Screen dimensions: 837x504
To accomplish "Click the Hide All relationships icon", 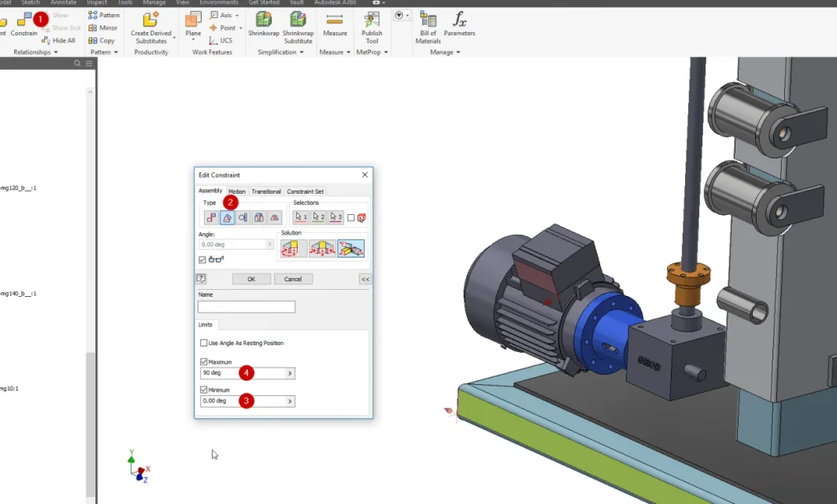I will [x=46, y=40].
